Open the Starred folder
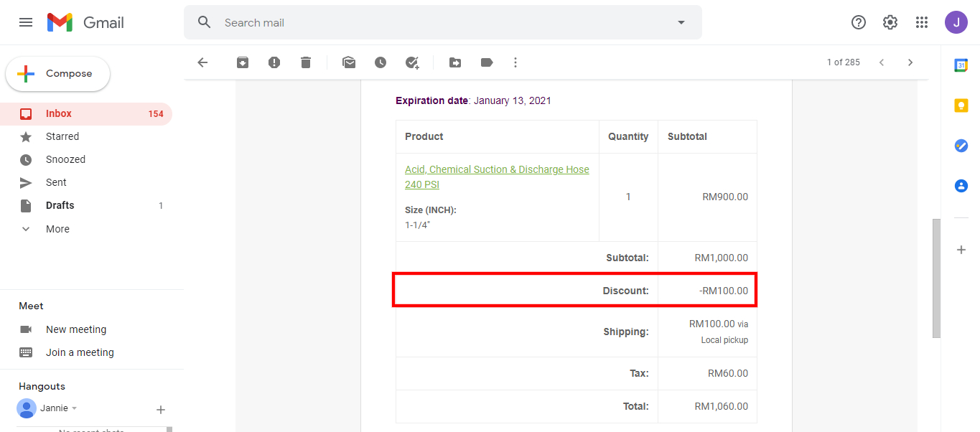 click(x=86, y=136)
